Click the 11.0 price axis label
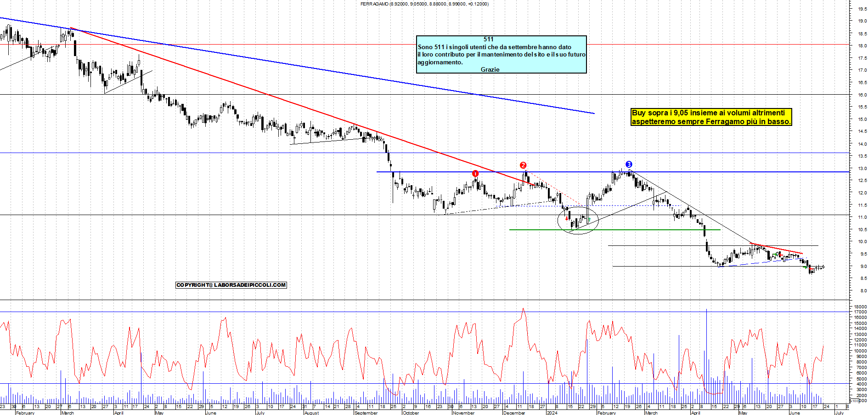The width and height of the screenshot is (868, 415). click(862, 217)
